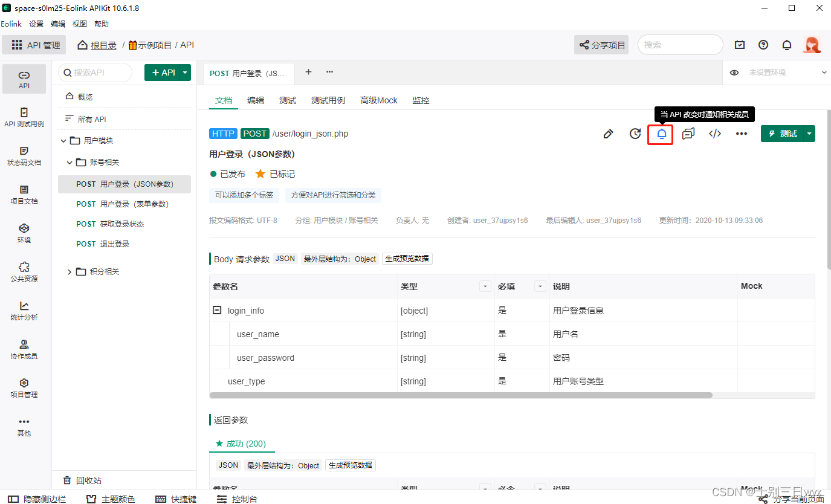Switch to the 高级Mock tab
Image resolution: width=831 pixels, height=504 pixels.
(x=379, y=100)
